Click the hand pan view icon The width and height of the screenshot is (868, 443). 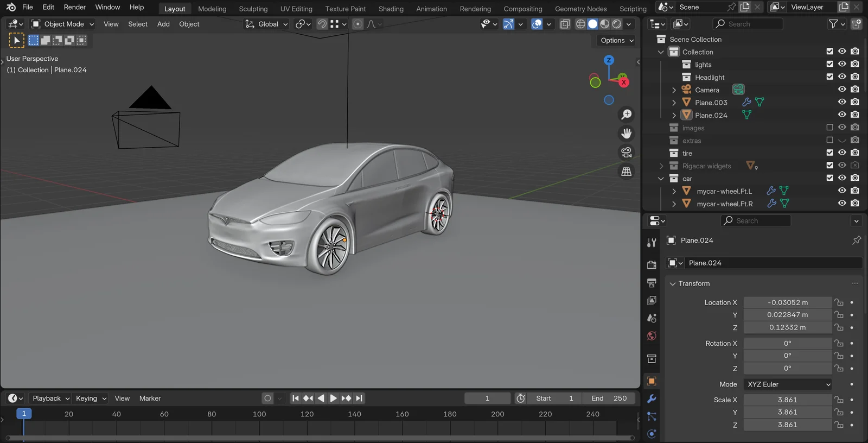tap(627, 134)
